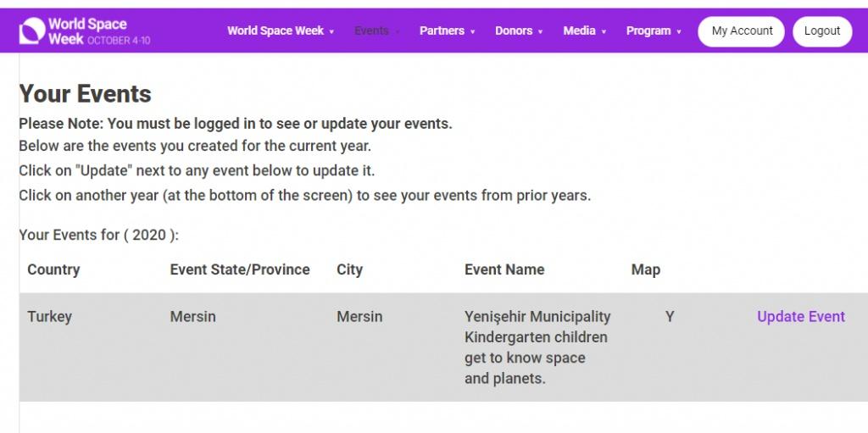Click the Event Name column header
Screen dimensions: 868x433
pos(504,270)
